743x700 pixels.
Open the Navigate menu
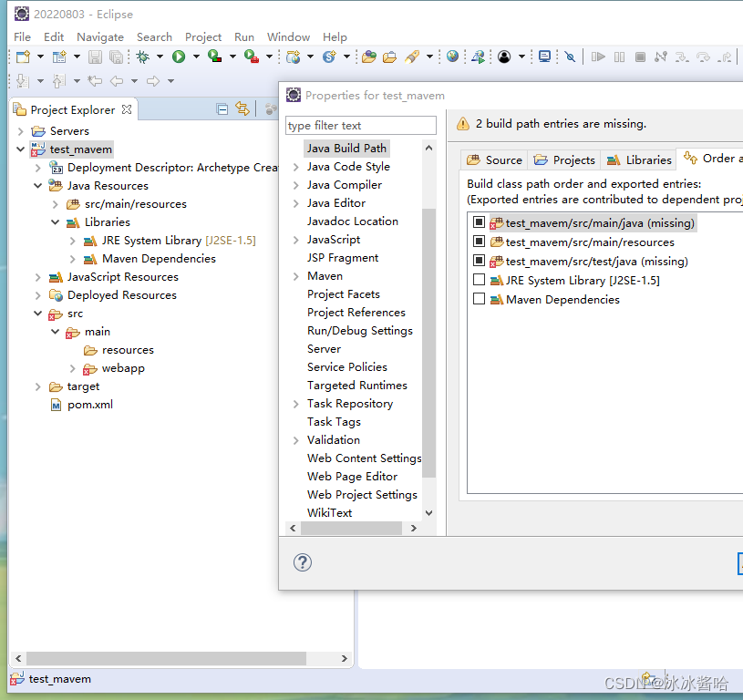click(x=100, y=37)
